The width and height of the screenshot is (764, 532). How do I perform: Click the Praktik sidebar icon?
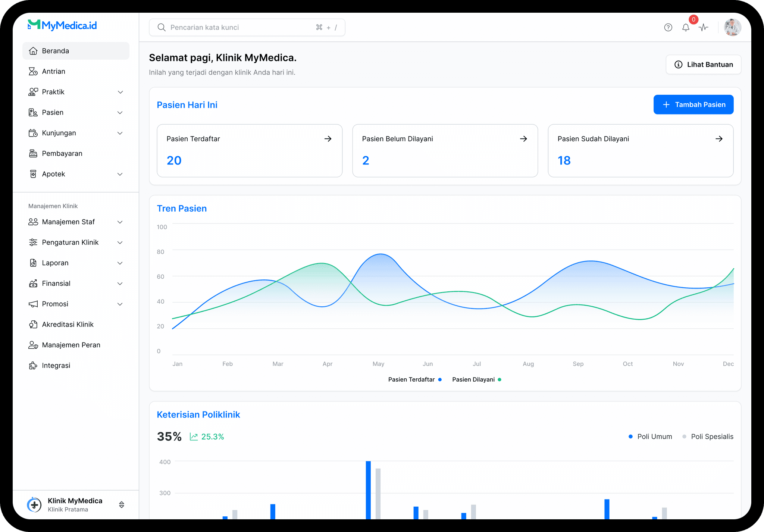coord(33,92)
